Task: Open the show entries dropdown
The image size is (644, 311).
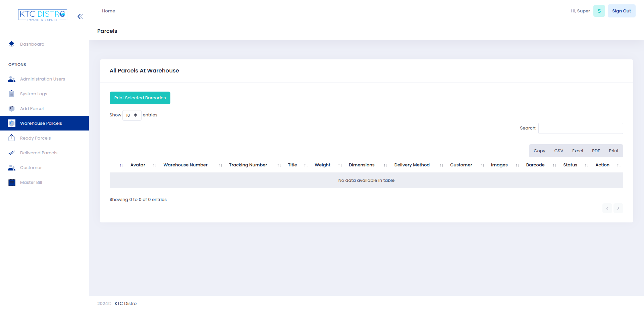Action: (132, 115)
